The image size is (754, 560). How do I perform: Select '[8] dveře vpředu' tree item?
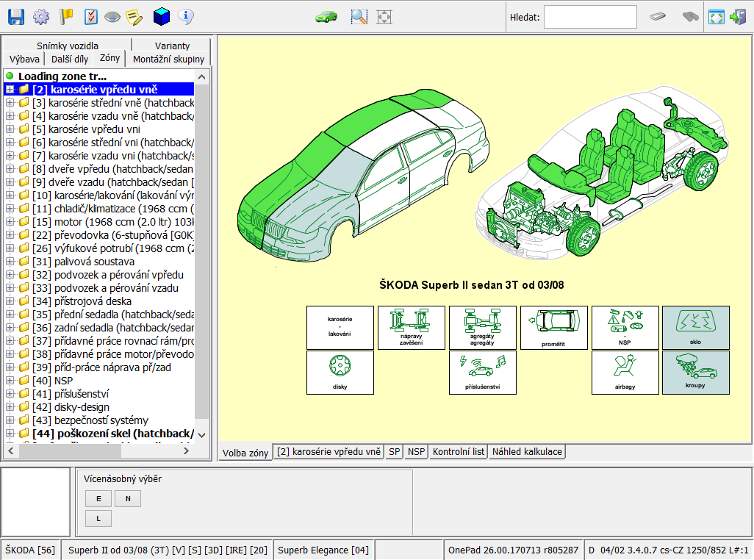(x=113, y=169)
